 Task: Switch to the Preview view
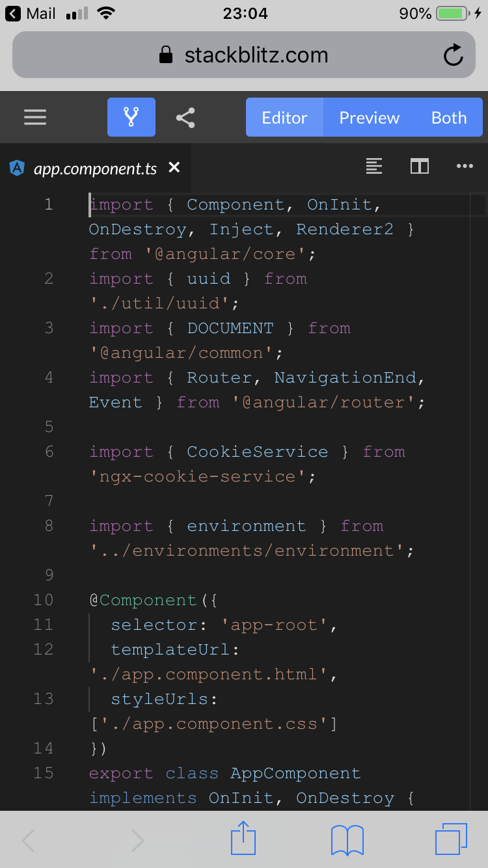(x=369, y=118)
